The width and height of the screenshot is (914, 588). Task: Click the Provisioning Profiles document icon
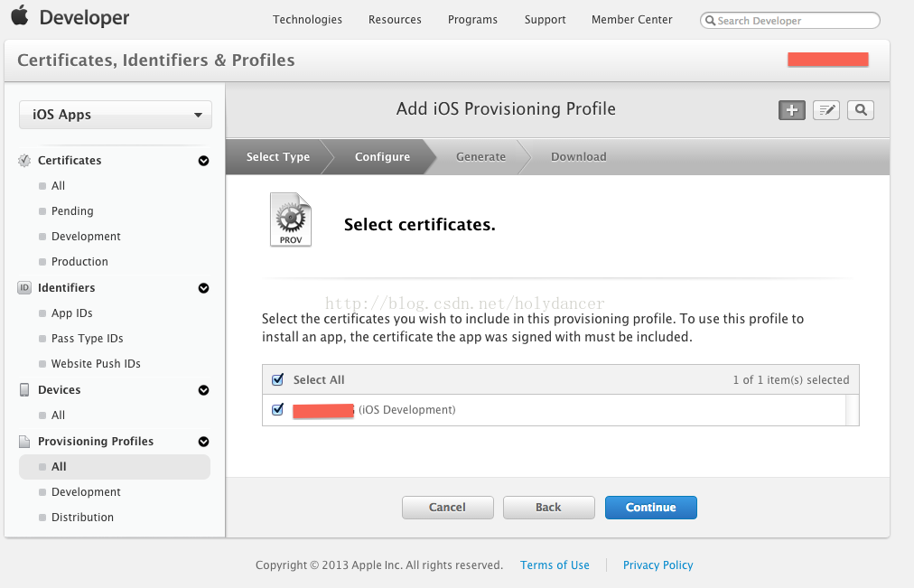tap(24, 441)
